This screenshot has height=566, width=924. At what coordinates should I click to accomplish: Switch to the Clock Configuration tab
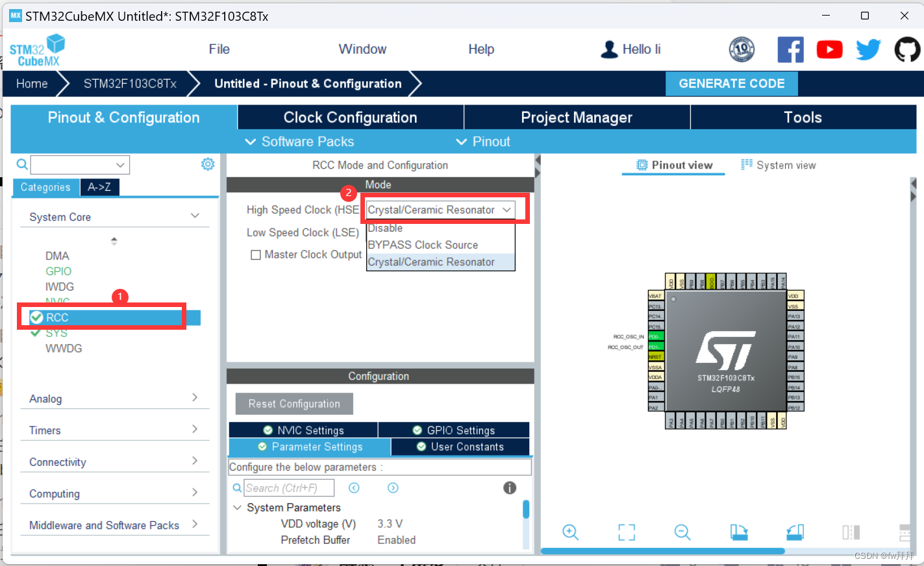(x=351, y=117)
